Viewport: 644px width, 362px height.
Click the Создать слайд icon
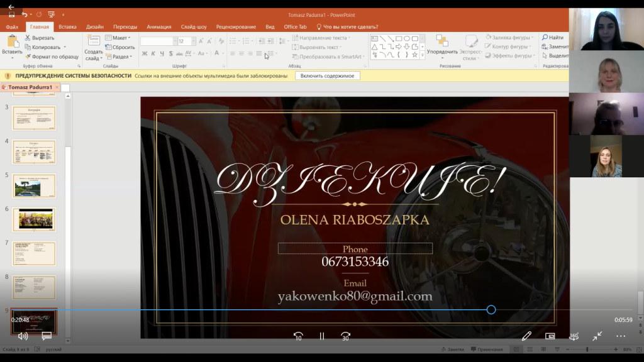(x=94, y=41)
